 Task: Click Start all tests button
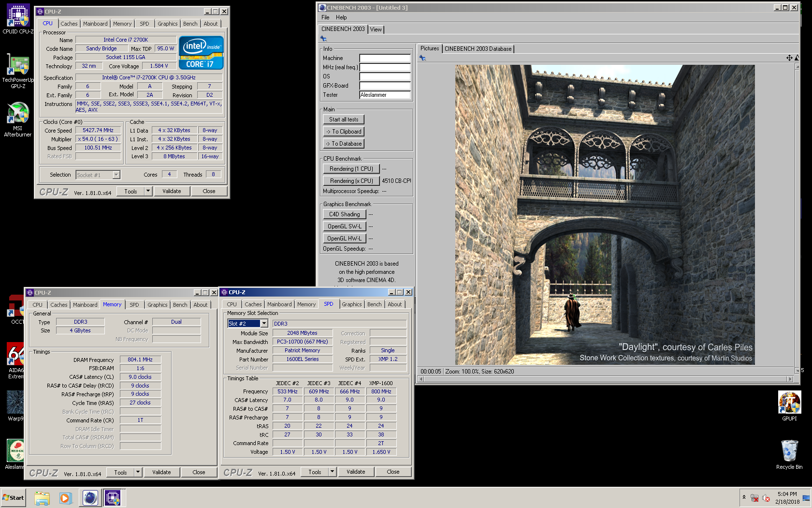click(x=344, y=120)
